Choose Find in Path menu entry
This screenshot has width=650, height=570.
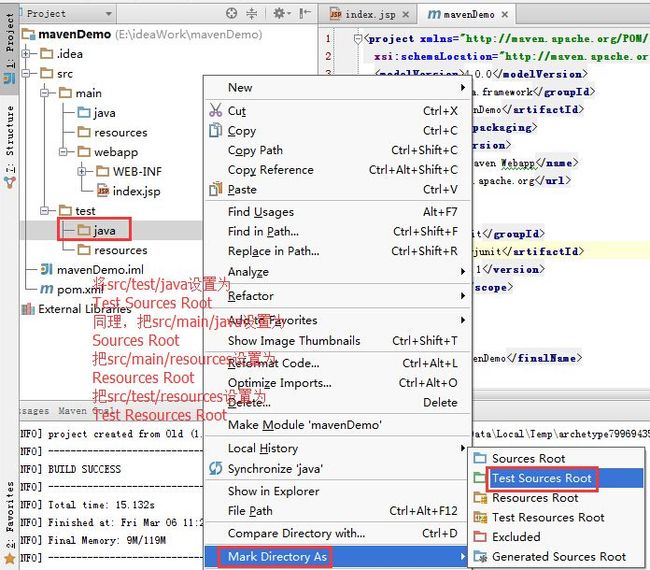tap(338, 231)
